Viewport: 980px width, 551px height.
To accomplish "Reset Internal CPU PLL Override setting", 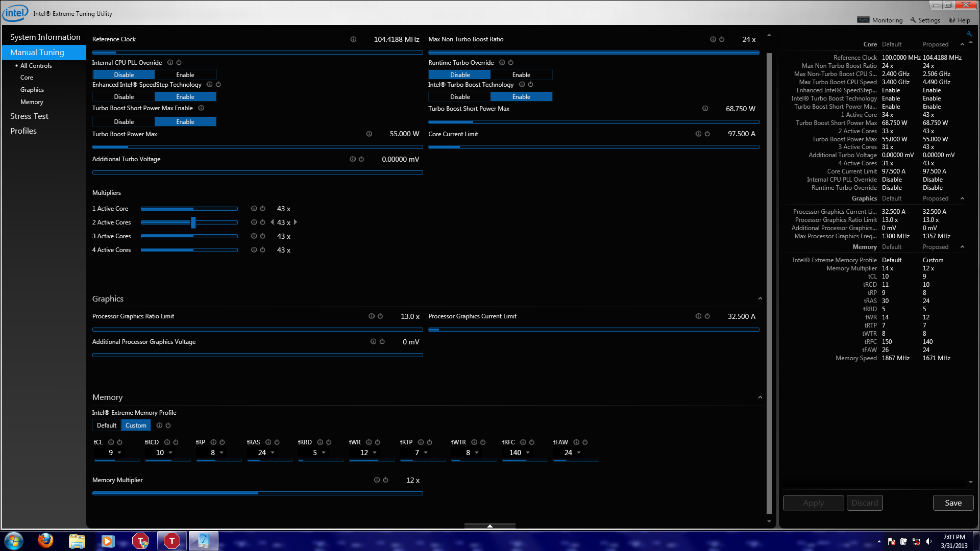I will tap(179, 63).
